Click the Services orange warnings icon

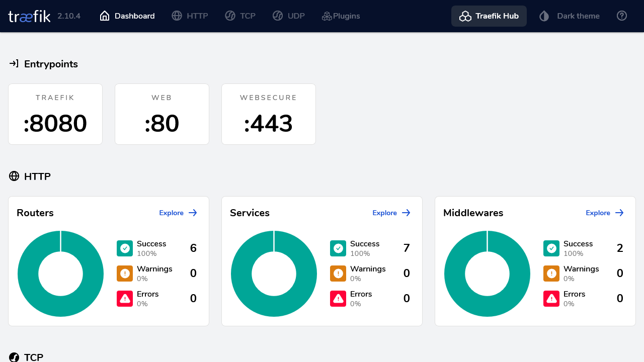pyautogui.click(x=338, y=274)
